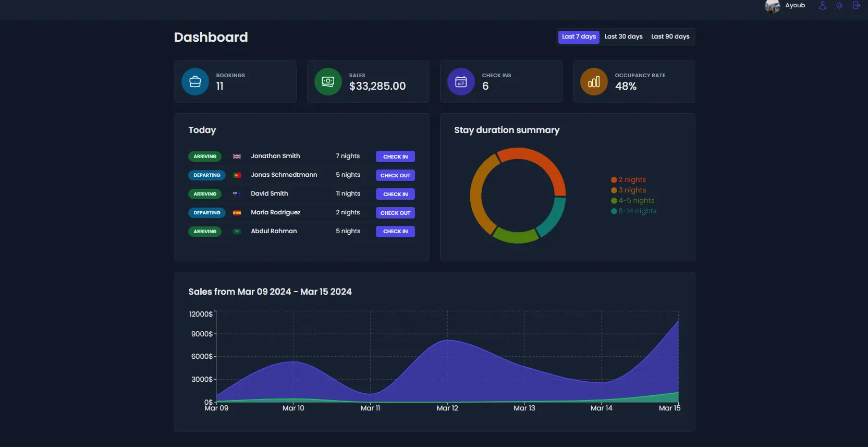Viewport: 868px width, 447px height.
Task: Click the Occupancy rate chart icon
Action: click(x=594, y=82)
